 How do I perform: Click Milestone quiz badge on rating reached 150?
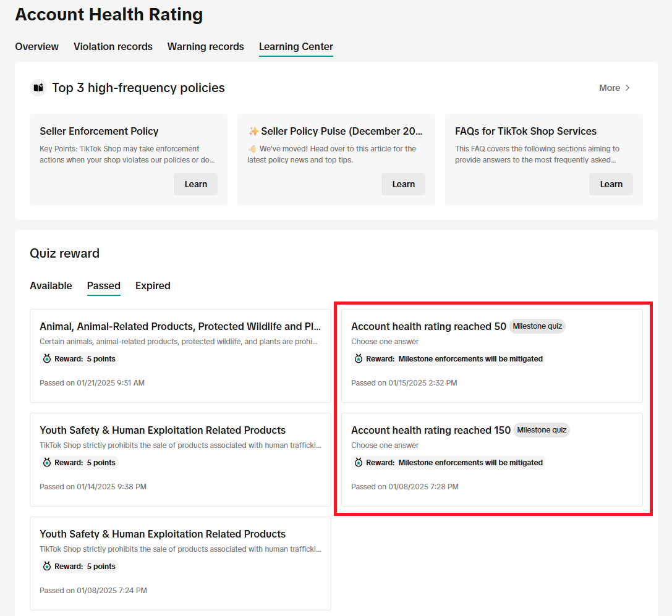[x=542, y=430]
